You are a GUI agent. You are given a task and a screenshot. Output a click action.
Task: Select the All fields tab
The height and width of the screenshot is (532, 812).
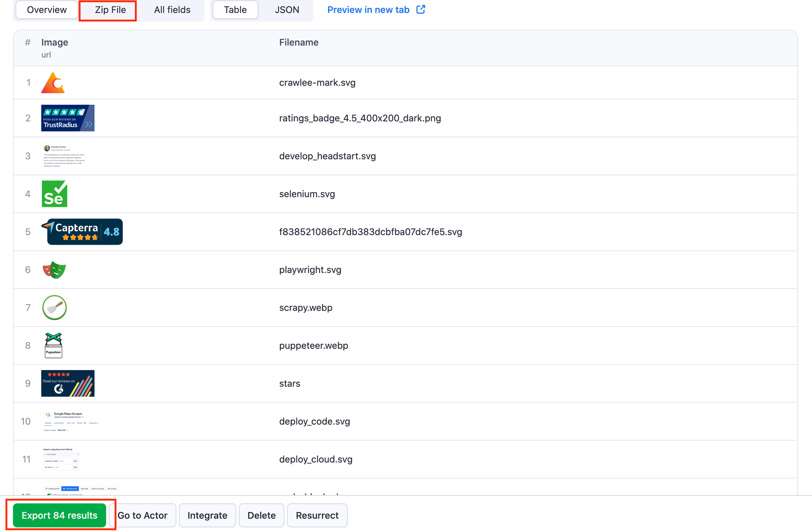pyautogui.click(x=171, y=9)
